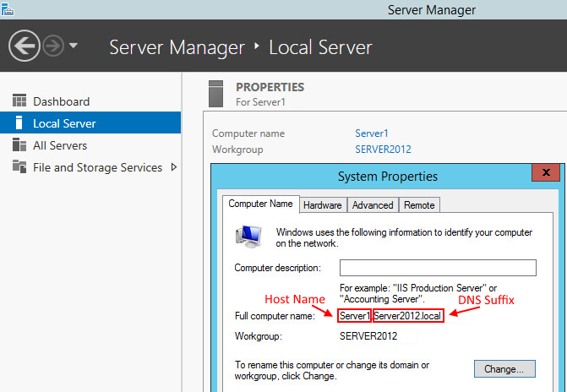Switch to the Computer Name tab
This screenshot has height=392, width=567.
(260, 204)
